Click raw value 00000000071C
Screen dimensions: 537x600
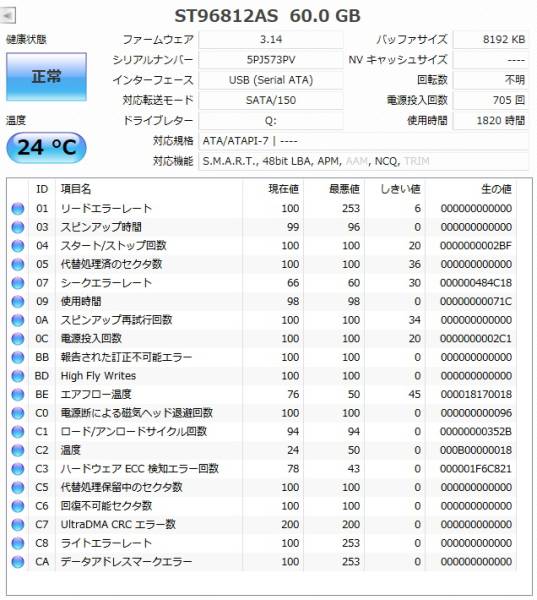pyautogui.click(x=476, y=302)
